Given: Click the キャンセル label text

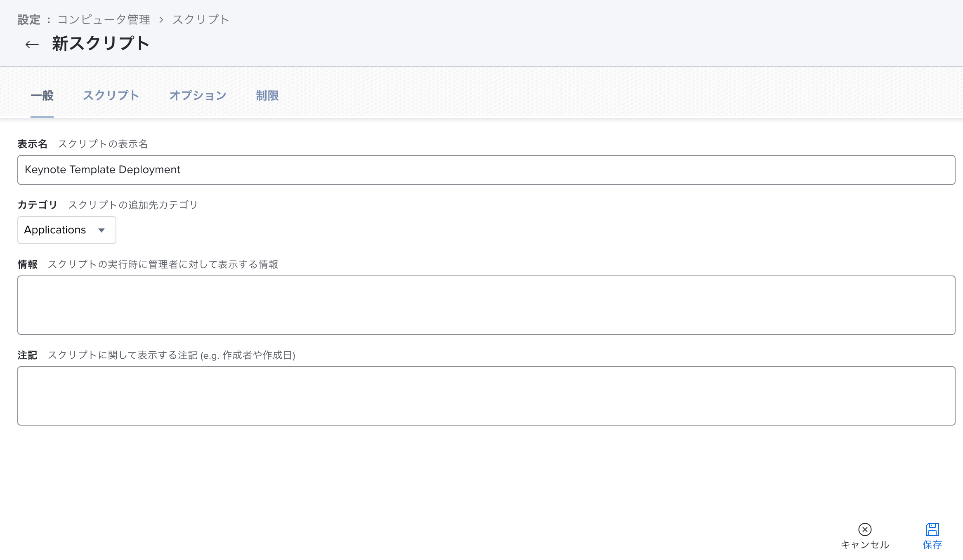Looking at the screenshot, I should coord(865,545).
